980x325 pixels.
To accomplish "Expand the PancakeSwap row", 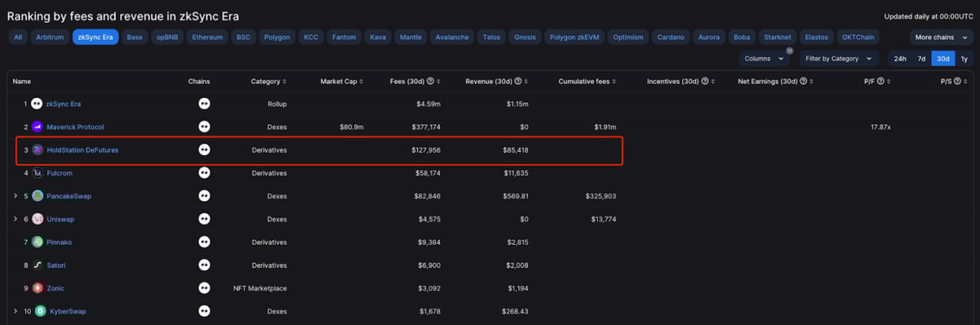I will 15,196.
